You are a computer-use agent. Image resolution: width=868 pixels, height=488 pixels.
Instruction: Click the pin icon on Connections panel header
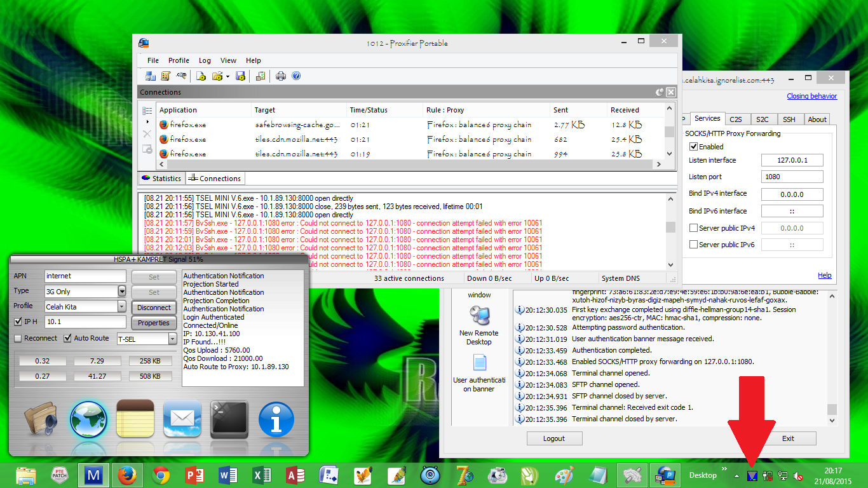(660, 92)
